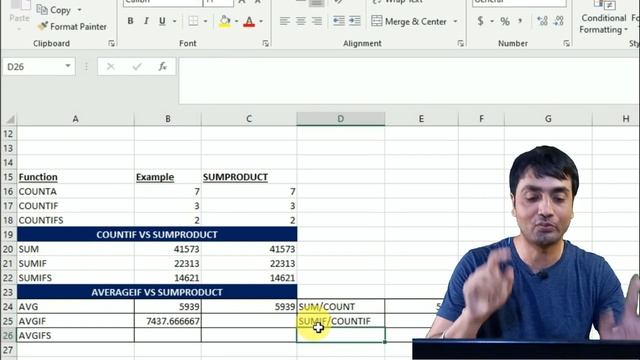
Task: Click SUMIFS example value 14621
Action: tap(168, 278)
